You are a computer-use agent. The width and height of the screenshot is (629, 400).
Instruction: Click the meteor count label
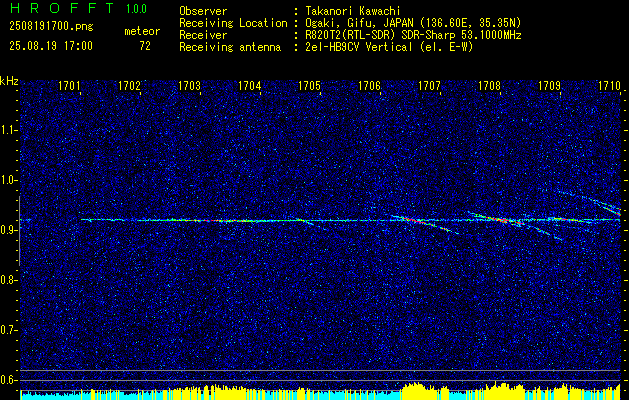click(142, 31)
